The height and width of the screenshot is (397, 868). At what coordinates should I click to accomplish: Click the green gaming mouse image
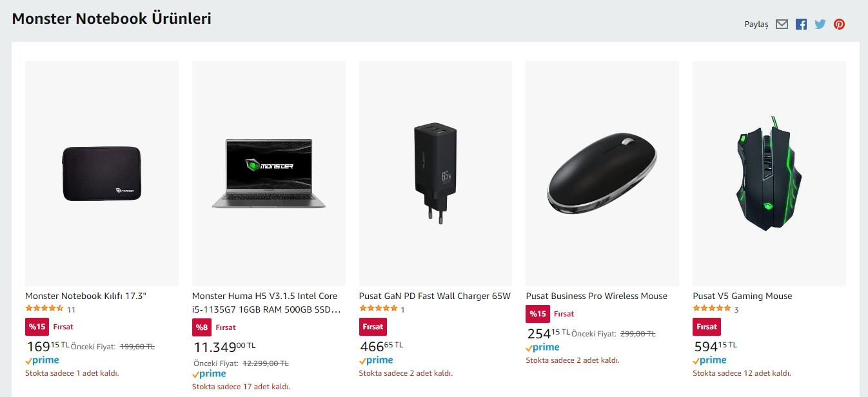click(769, 173)
